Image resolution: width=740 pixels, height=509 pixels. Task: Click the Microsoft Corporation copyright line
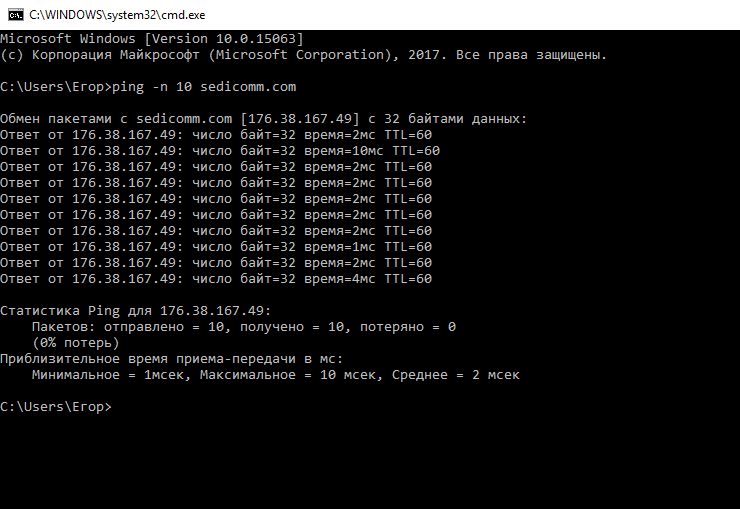click(303, 55)
